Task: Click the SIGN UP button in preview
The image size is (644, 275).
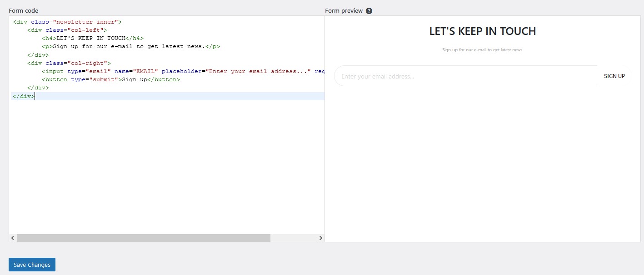Action: [x=614, y=76]
